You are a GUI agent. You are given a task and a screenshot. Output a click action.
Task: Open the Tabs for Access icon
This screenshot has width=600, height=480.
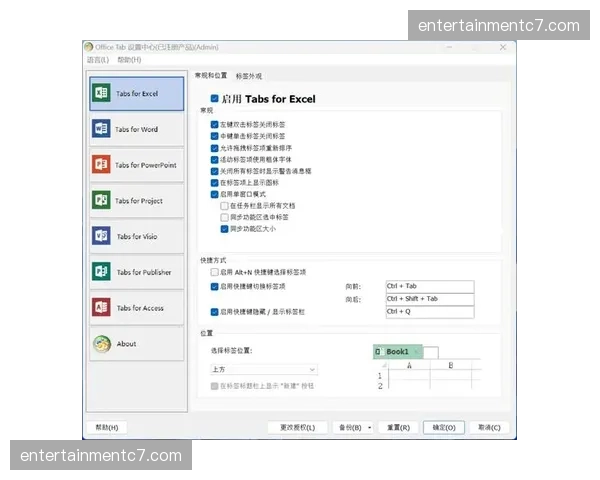[x=101, y=307]
